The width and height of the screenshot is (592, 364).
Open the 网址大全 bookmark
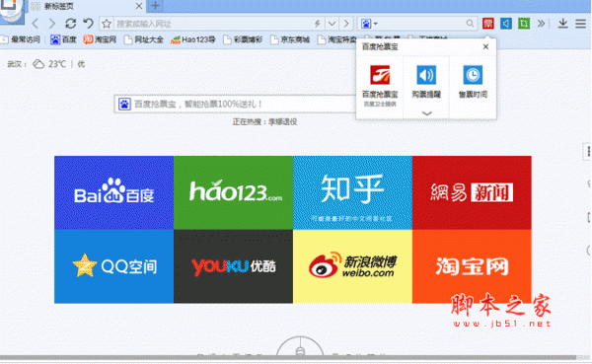pos(144,39)
